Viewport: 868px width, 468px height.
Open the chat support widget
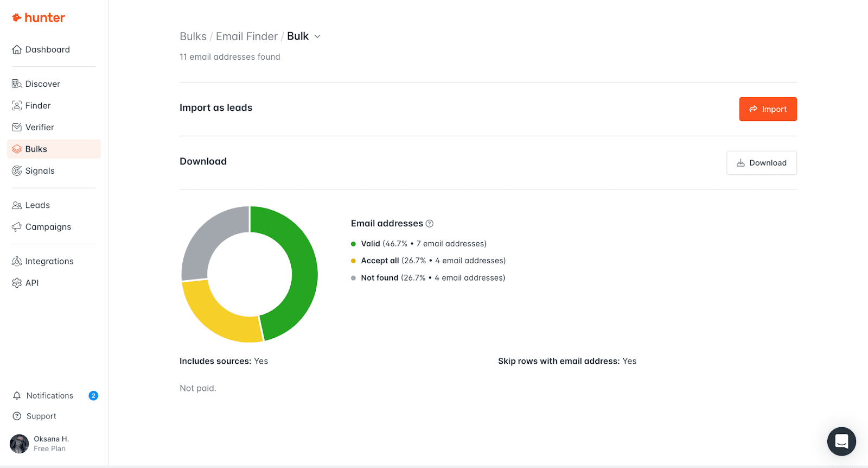[x=841, y=441]
